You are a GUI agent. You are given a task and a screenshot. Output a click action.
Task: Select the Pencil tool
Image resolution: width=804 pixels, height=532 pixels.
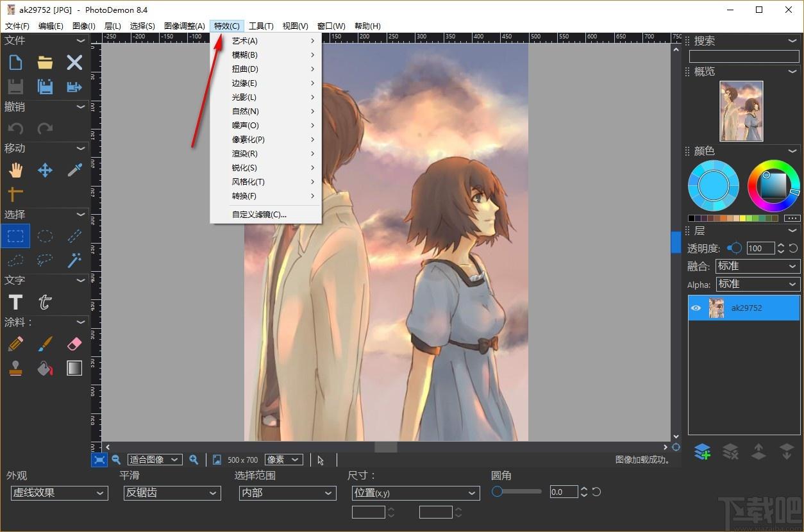coord(15,344)
